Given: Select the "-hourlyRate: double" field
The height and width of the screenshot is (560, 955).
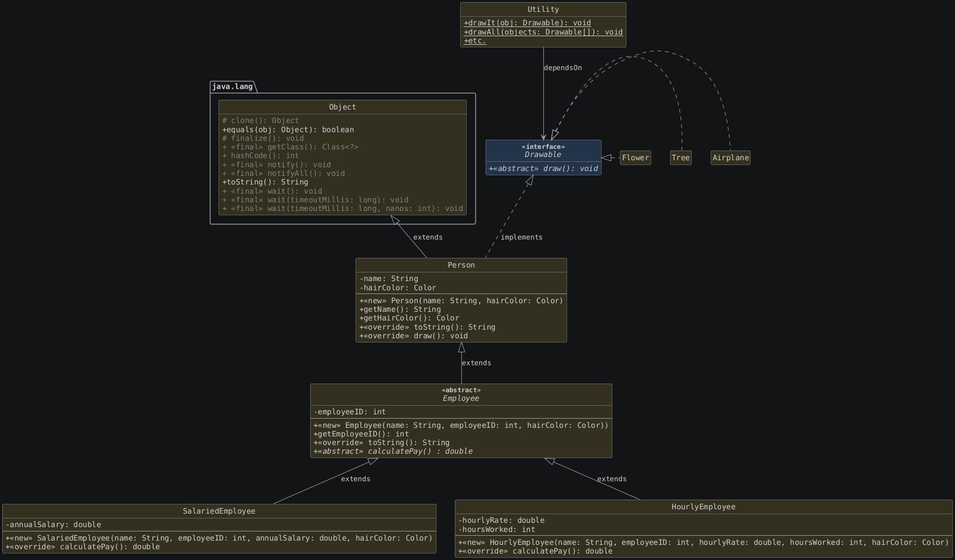Looking at the screenshot, I should tap(501, 521).
